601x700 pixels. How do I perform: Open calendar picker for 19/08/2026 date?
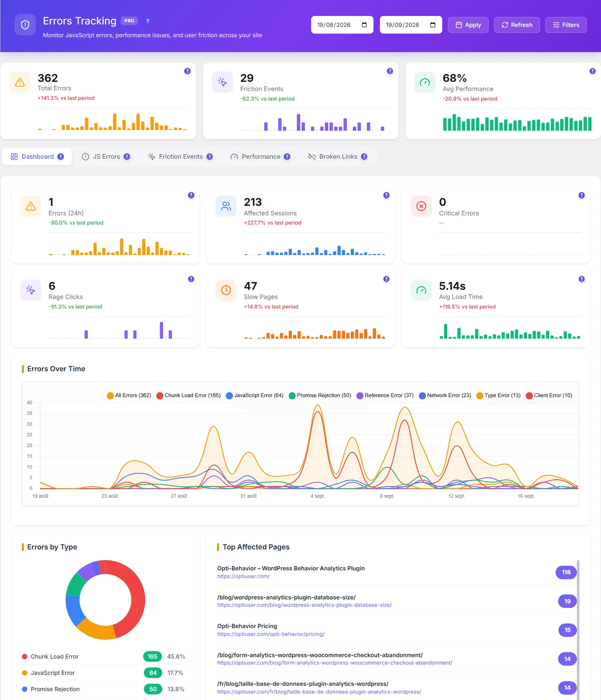pos(364,25)
